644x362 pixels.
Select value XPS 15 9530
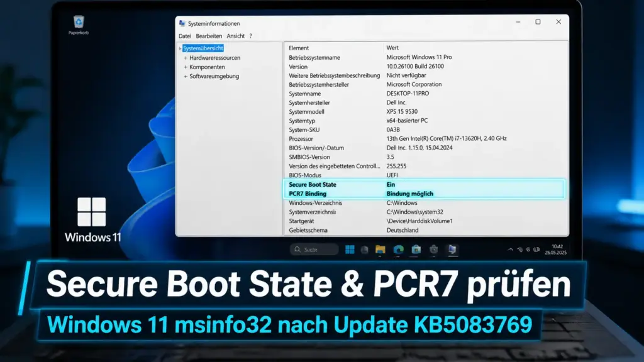[402, 111]
